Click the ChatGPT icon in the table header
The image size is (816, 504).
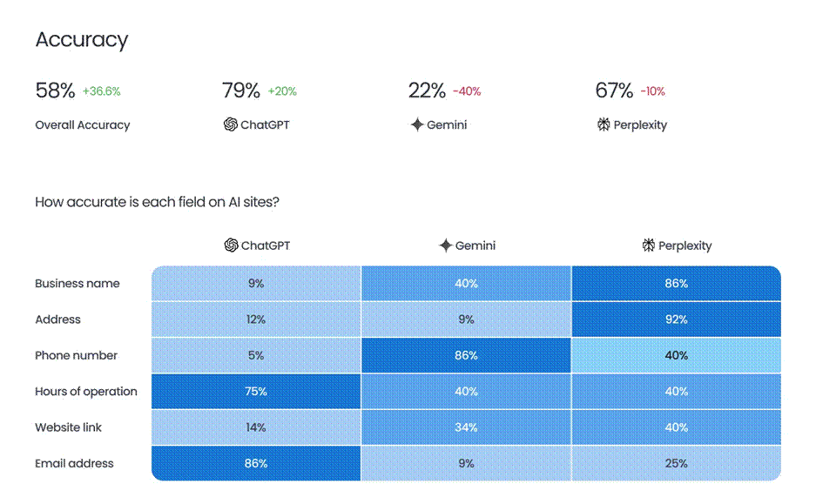[231, 245]
